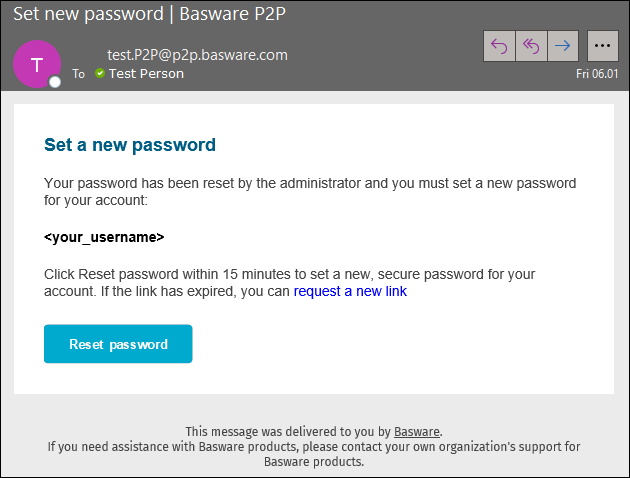Open the More actions ellipsis menu

click(x=602, y=46)
